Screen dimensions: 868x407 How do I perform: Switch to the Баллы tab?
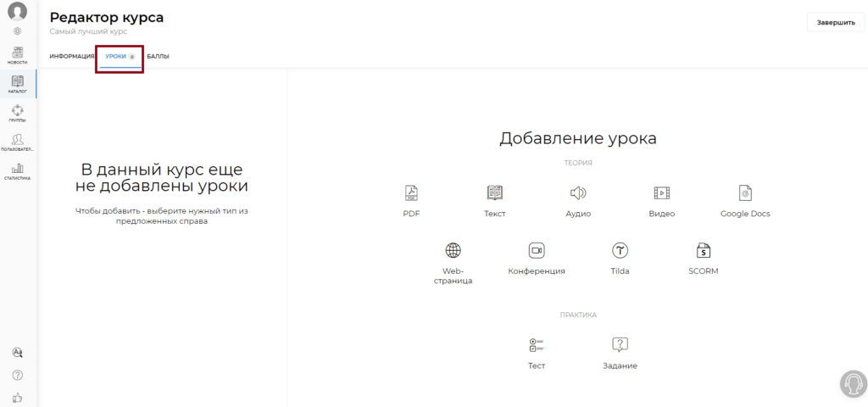pos(159,57)
